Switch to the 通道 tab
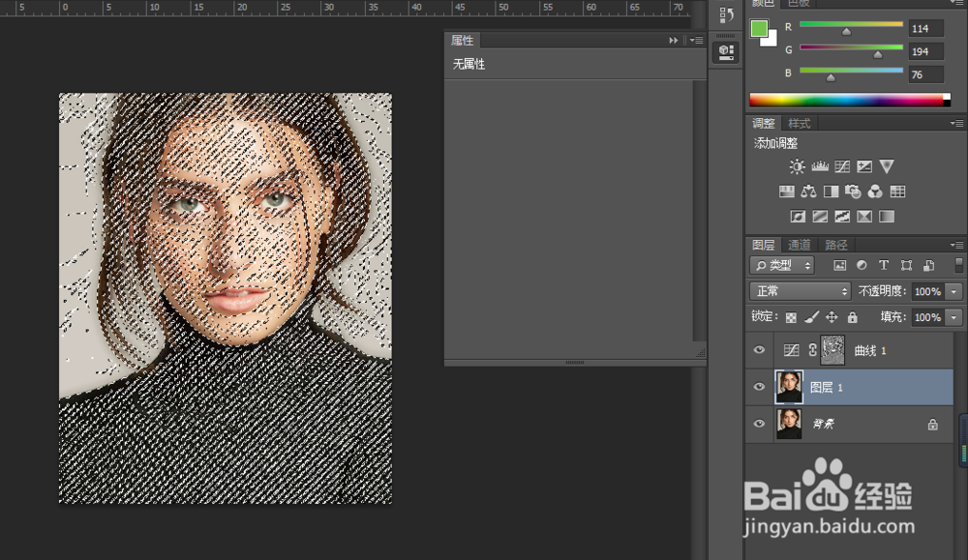The image size is (968, 560). point(800,245)
